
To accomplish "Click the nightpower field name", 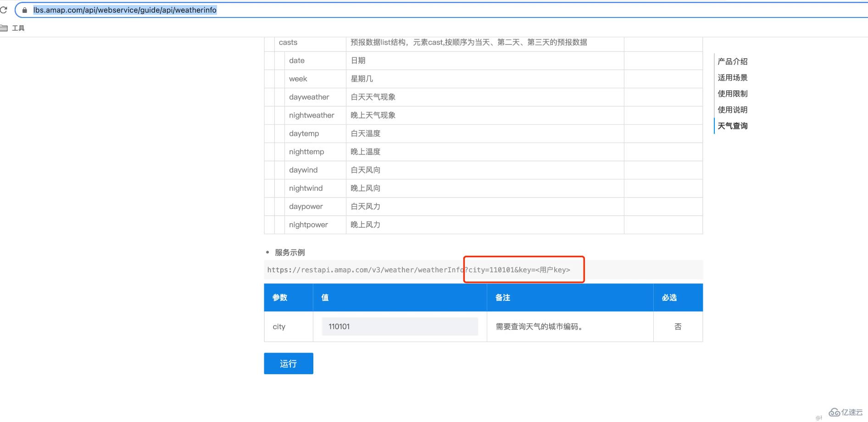I will click(x=308, y=225).
